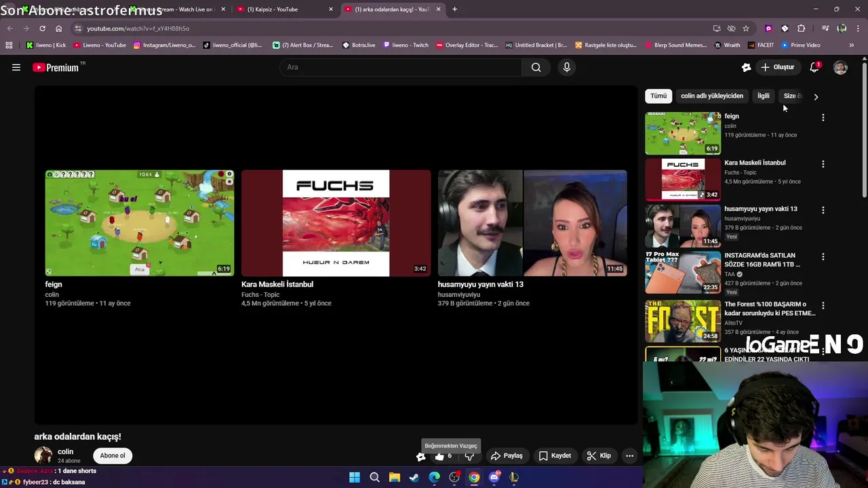868x488 pixels.
Task: Open 'liweno - Twitch' bookmark
Action: pos(406,45)
